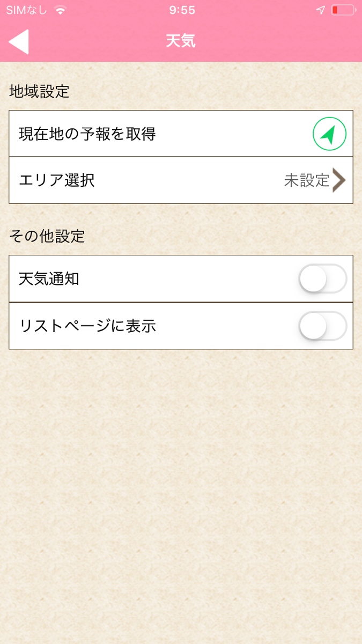Turn on リストページに表示 switch
The width and height of the screenshot is (362, 644).
pos(322,326)
